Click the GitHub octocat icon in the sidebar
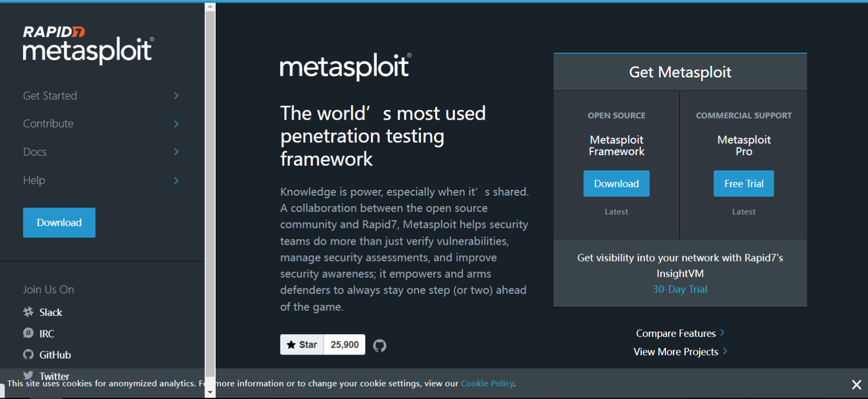This screenshot has height=399, width=868. point(28,355)
